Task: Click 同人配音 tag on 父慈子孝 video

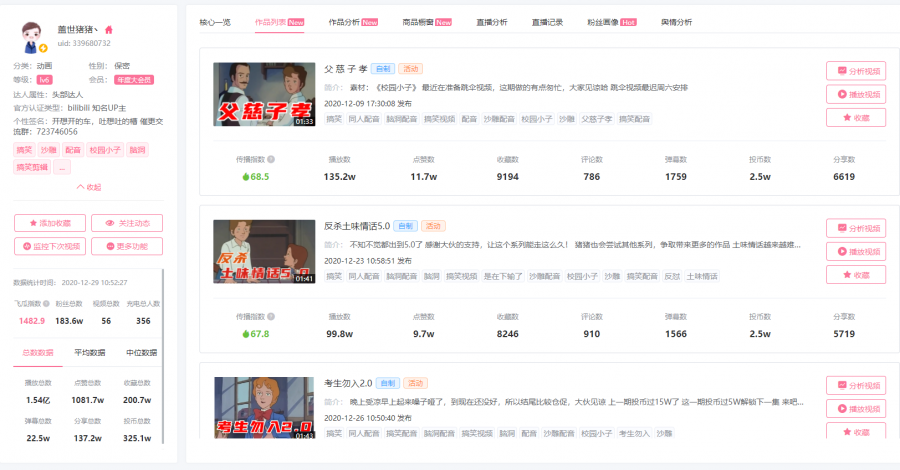Action: tap(364, 119)
